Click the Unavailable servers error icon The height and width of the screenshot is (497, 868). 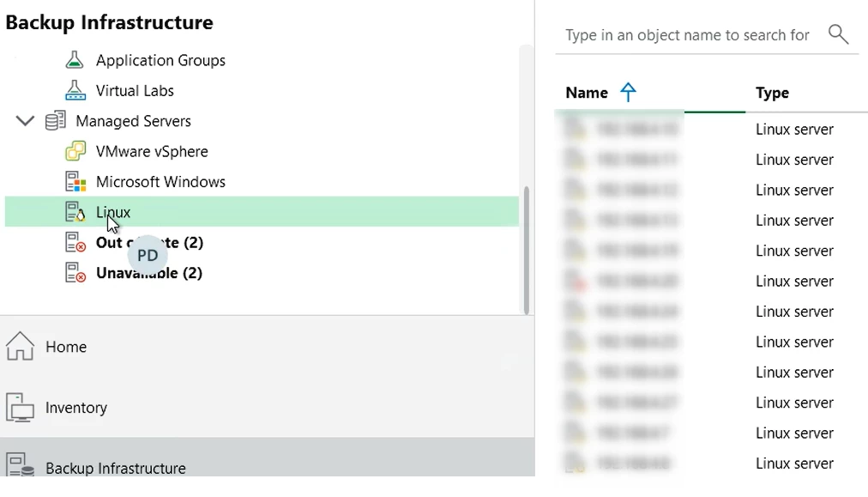(75, 273)
